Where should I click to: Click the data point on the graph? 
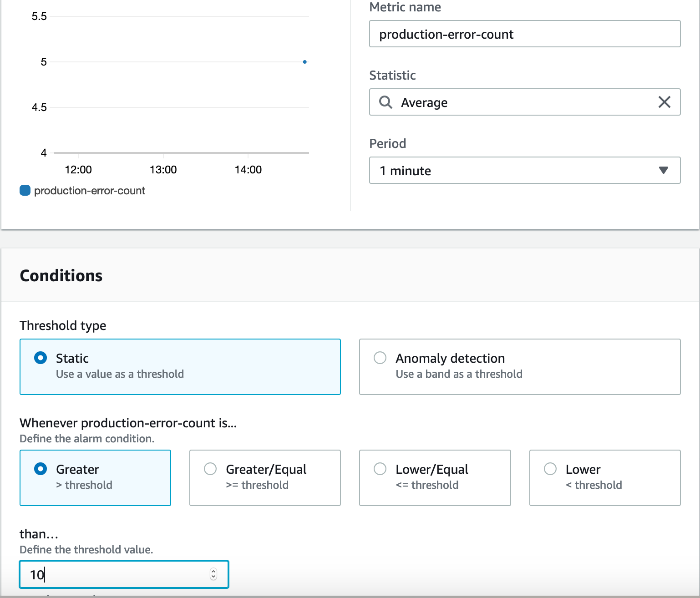tap(304, 62)
